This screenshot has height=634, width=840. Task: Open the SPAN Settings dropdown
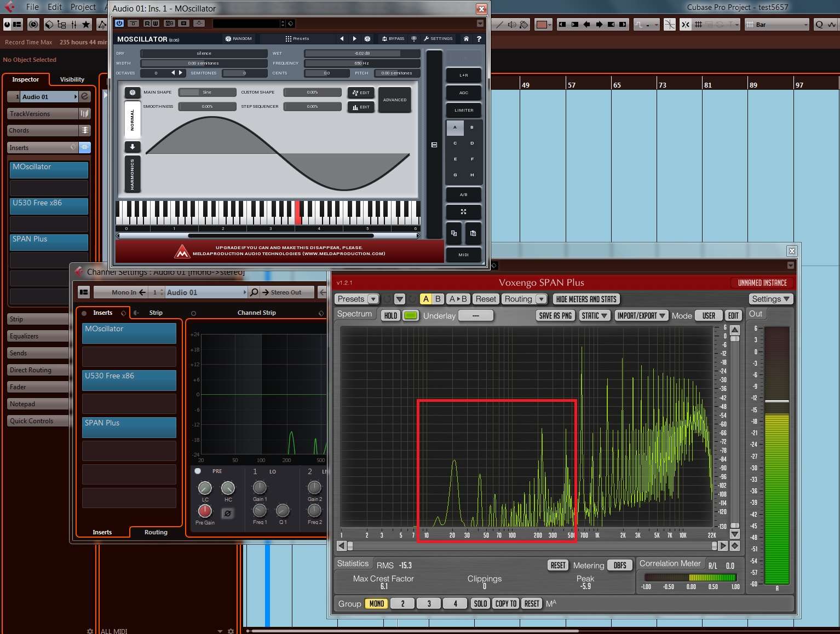(770, 299)
